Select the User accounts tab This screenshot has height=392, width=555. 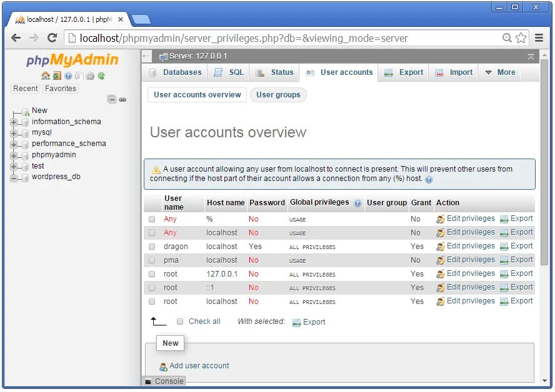pos(339,72)
